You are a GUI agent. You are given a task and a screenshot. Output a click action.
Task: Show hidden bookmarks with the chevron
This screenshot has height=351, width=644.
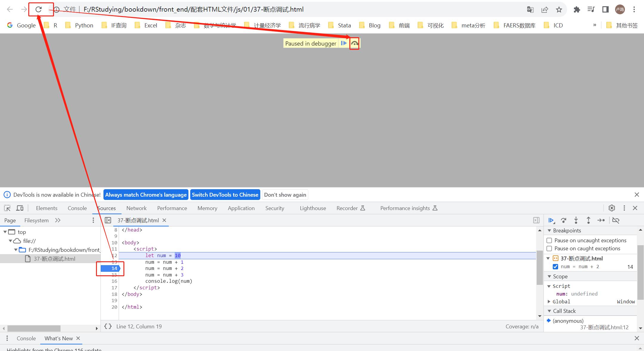pyautogui.click(x=595, y=25)
